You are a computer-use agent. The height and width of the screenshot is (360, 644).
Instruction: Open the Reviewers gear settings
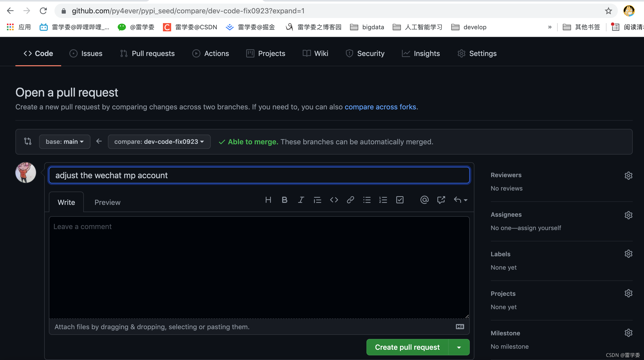point(628,175)
